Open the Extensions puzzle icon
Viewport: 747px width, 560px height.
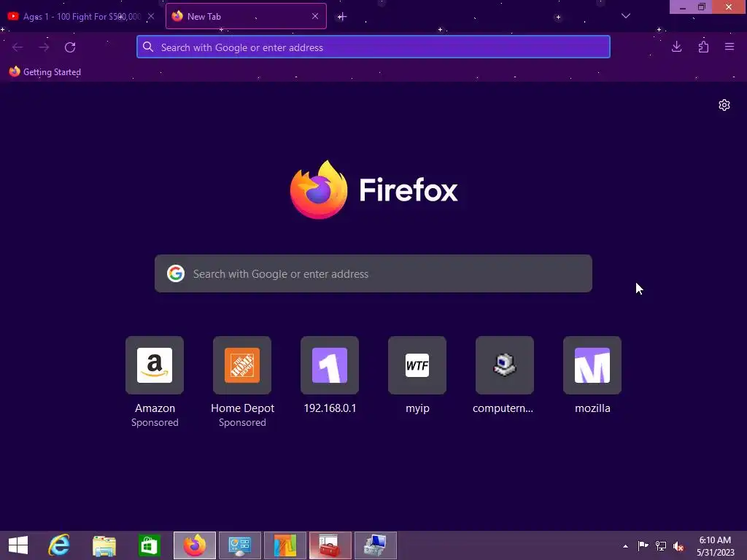click(703, 47)
